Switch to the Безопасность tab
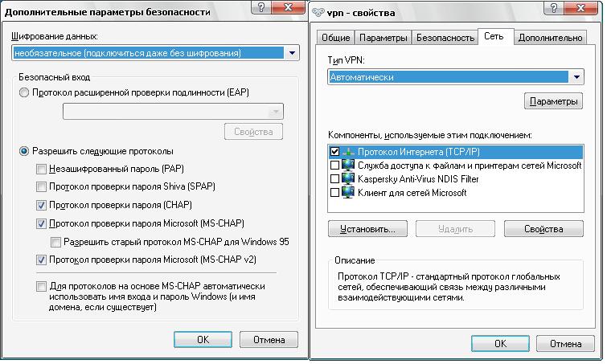Screen dimensions: 607x364 pos(445,38)
